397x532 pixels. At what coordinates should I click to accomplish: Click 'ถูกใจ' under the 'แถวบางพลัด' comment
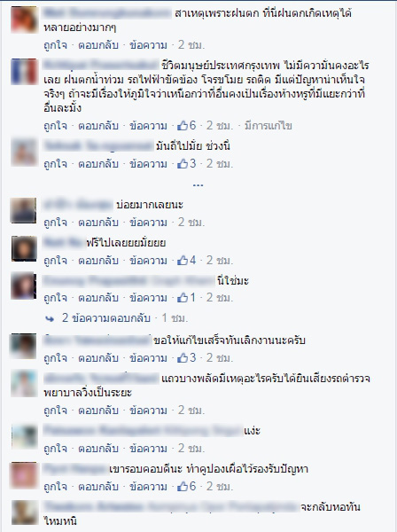55,411
